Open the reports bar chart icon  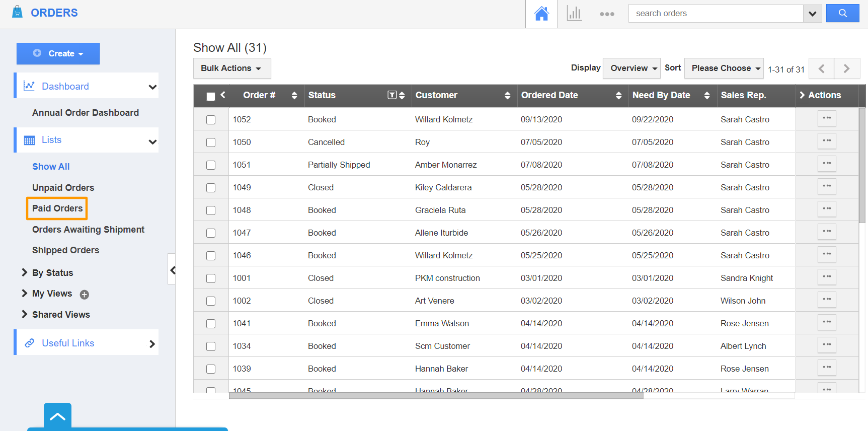coord(574,14)
